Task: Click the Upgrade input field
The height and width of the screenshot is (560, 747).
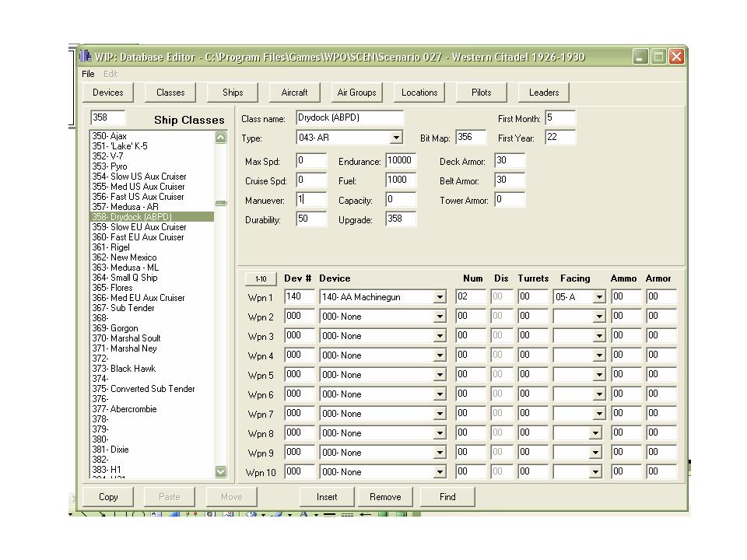Action: (401, 219)
